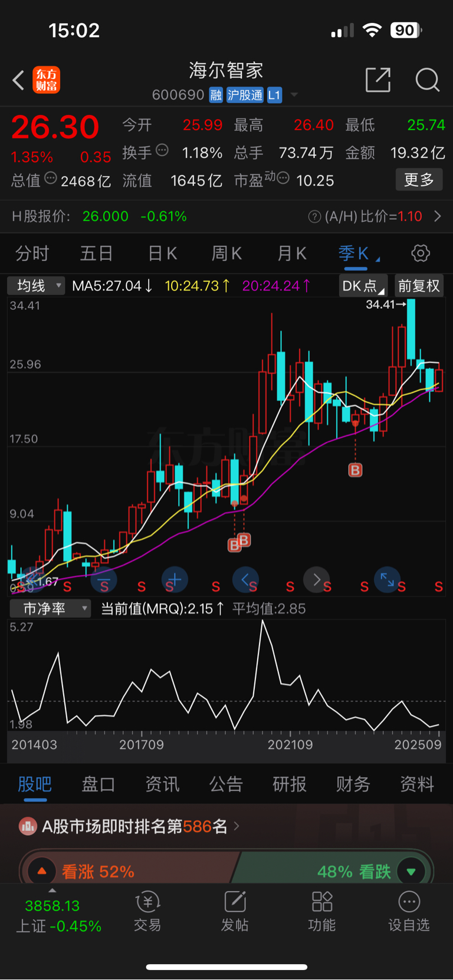Switch to 日K chart tab
453x980 pixels.
point(162,253)
